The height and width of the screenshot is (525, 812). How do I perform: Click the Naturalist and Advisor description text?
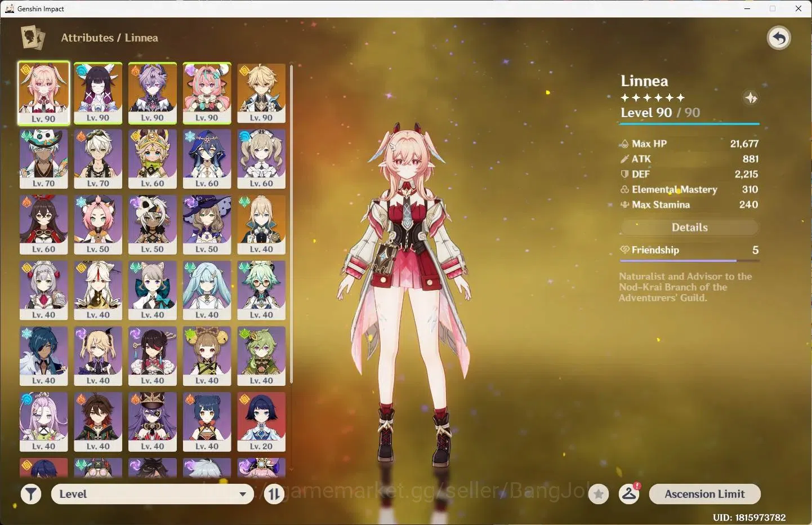pos(685,287)
